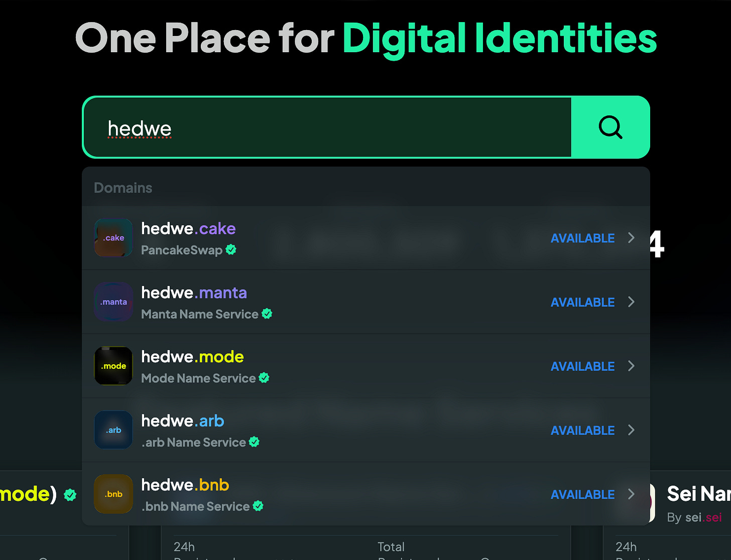
Task: Open the hedwe.manta row chevron
Action: [x=632, y=302]
